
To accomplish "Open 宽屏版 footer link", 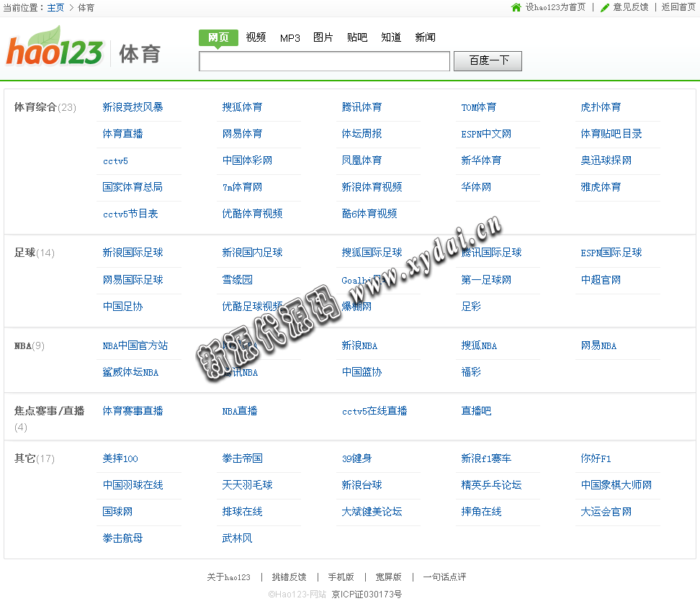I will pos(388,577).
